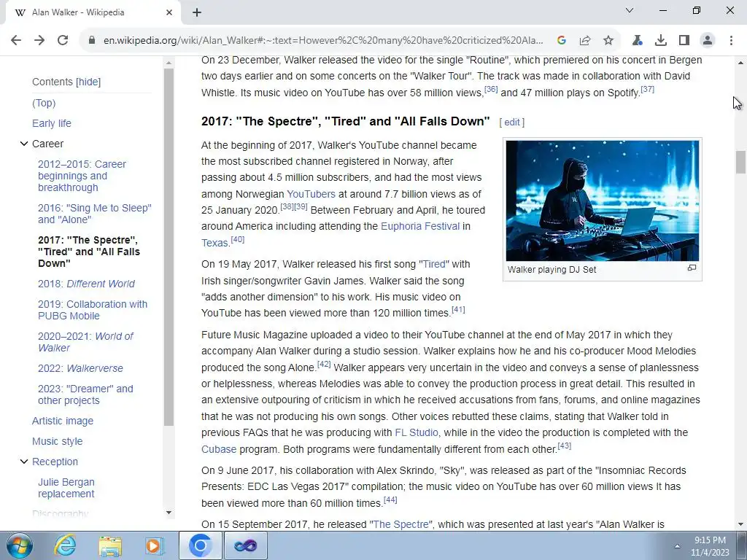The image size is (747, 560).
Task: Go to Early life section
Action: pos(52,123)
